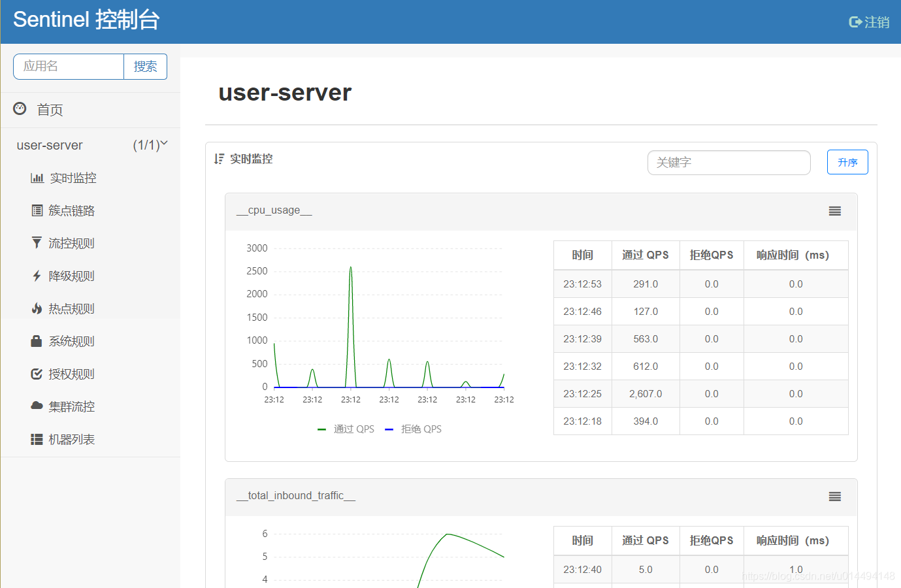Image resolution: width=901 pixels, height=588 pixels.
Task: Open the __total_inbound_traffic__ panel hamburger menu
Action: coord(835,497)
